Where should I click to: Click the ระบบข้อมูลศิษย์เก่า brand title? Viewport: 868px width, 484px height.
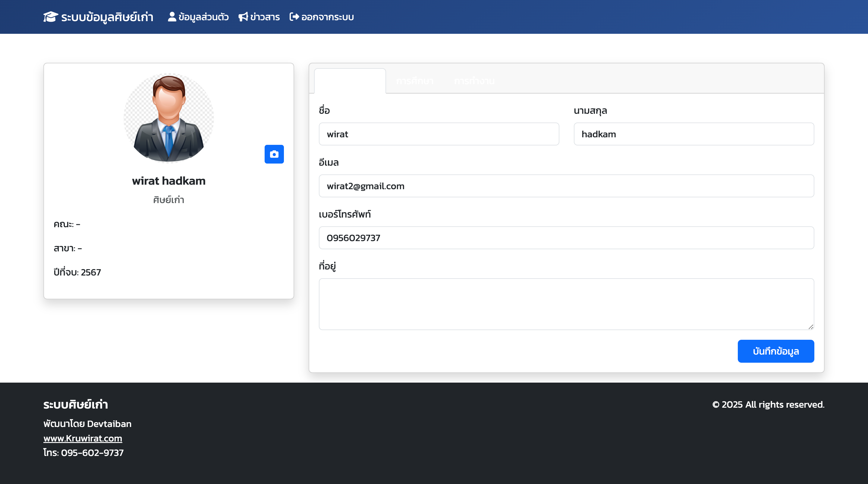[107, 17]
